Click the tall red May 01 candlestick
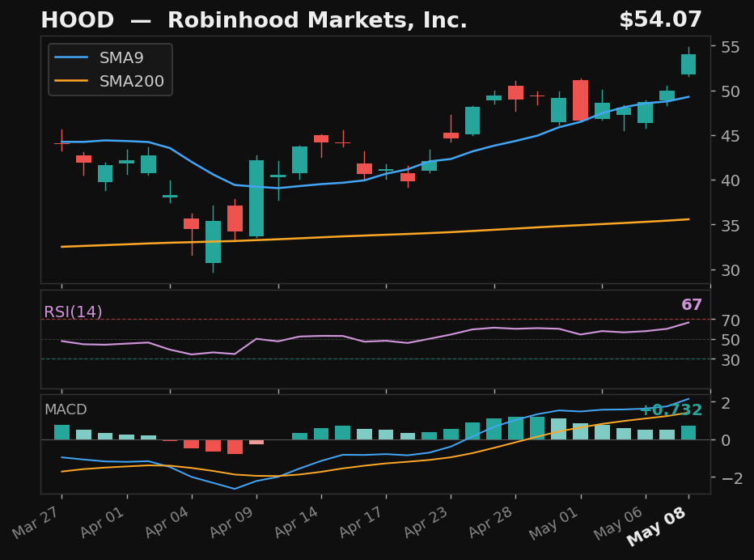 [x=580, y=100]
